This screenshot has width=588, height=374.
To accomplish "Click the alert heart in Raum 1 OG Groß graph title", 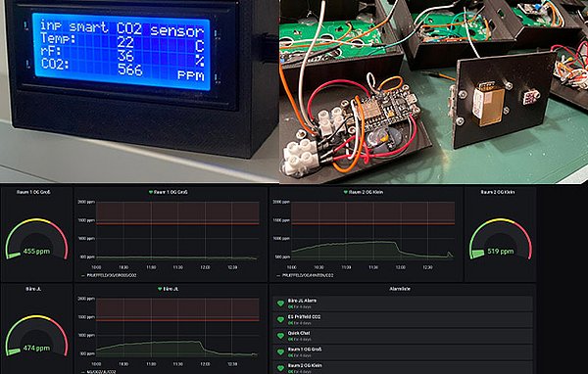I will (x=151, y=192).
